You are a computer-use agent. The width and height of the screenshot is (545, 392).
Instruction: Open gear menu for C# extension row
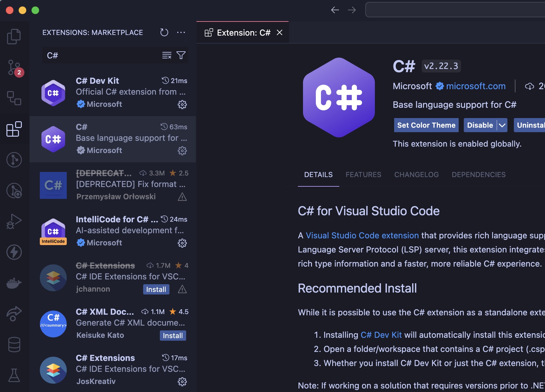182,151
